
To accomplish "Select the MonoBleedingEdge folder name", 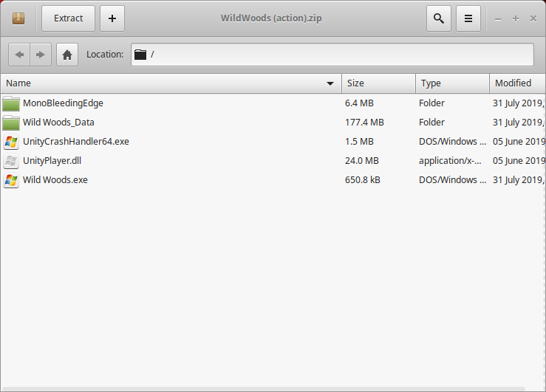I will 63,103.
